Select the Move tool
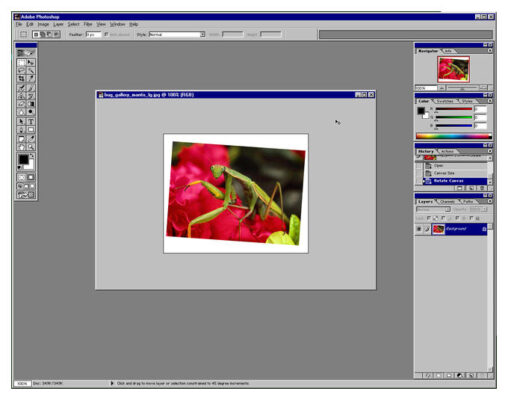The height and width of the screenshot is (400, 508). coord(31,62)
